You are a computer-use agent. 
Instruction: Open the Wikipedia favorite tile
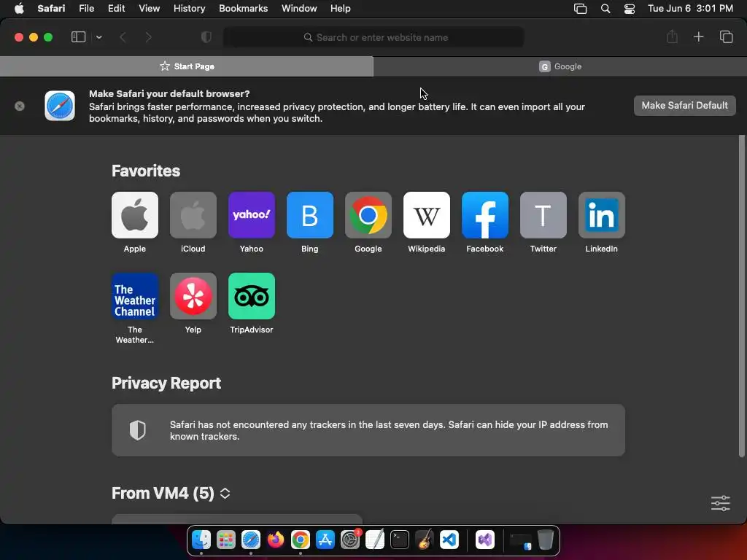click(x=426, y=215)
